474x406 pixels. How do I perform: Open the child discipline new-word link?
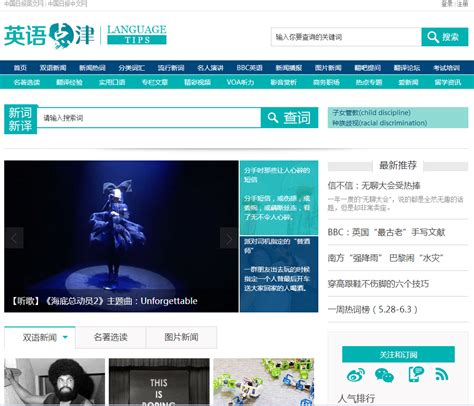point(371,113)
